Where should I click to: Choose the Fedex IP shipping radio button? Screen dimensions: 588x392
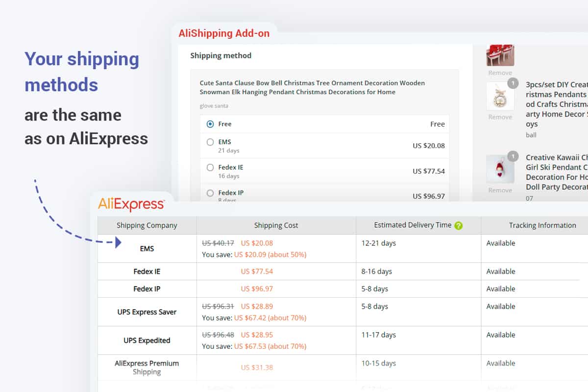click(210, 193)
